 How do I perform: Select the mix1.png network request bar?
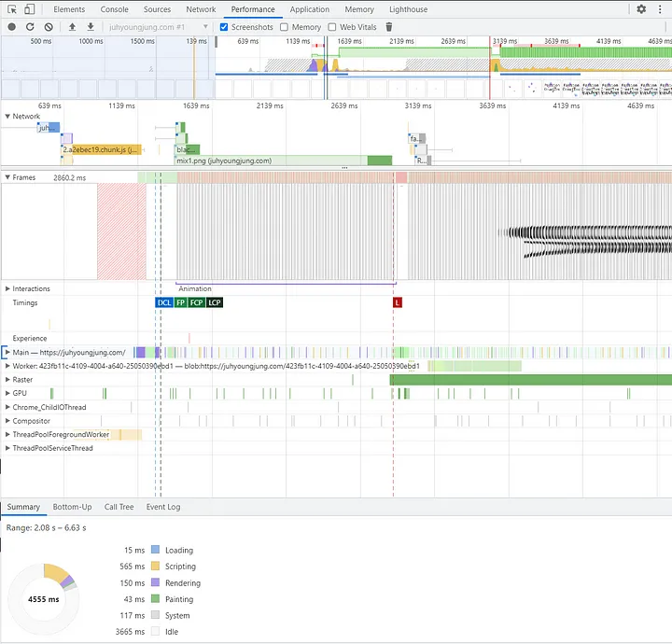pyautogui.click(x=284, y=161)
